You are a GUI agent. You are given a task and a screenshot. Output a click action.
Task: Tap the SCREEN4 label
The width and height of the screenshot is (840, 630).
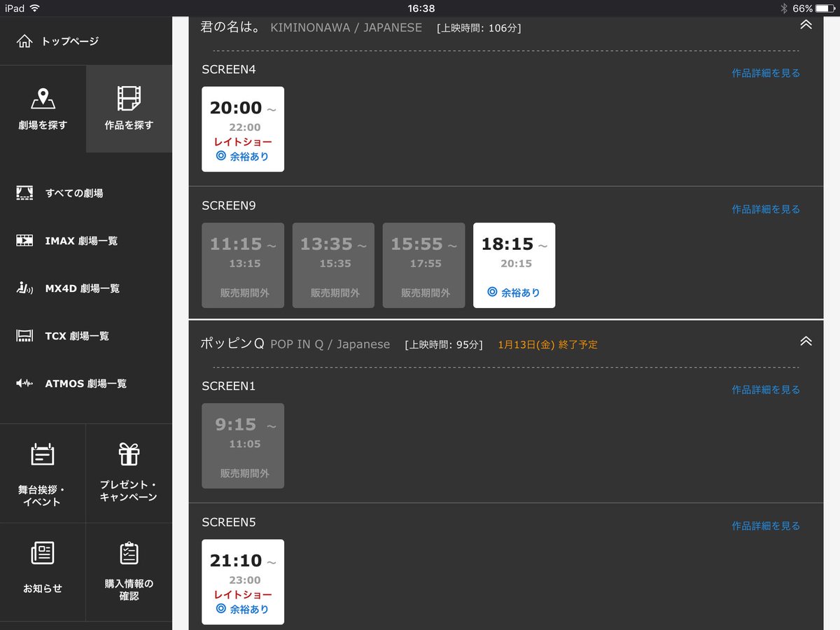pyautogui.click(x=229, y=69)
